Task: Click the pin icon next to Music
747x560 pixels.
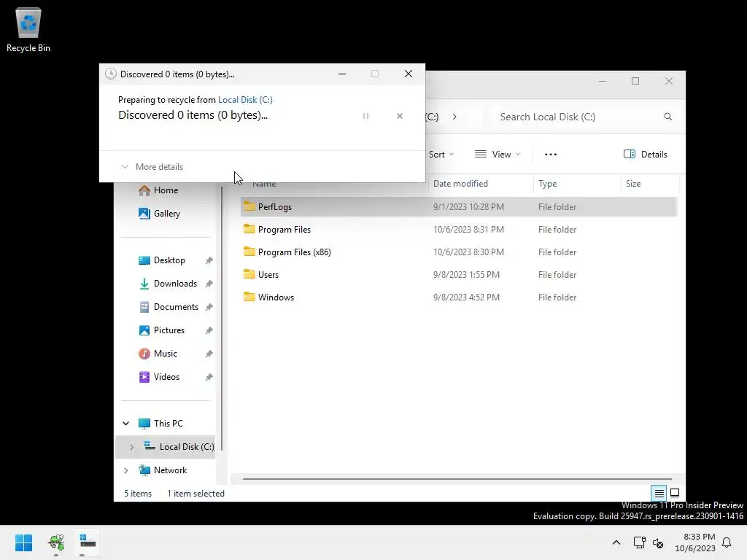Action: click(x=209, y=354)
